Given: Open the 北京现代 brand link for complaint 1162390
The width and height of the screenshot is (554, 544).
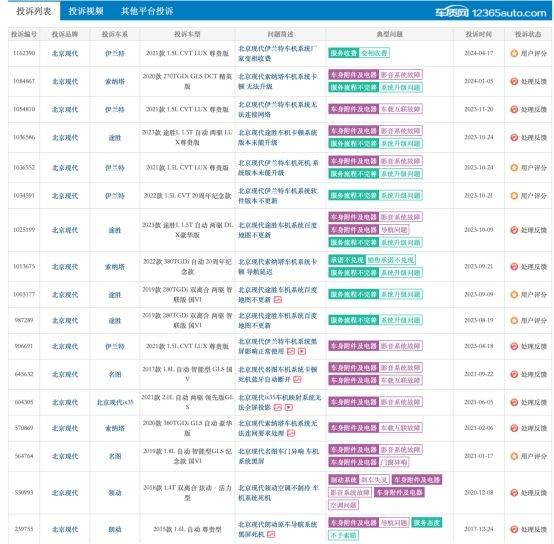Looking at the screenshot, I should pyautogui.click(x=65, y=53).
